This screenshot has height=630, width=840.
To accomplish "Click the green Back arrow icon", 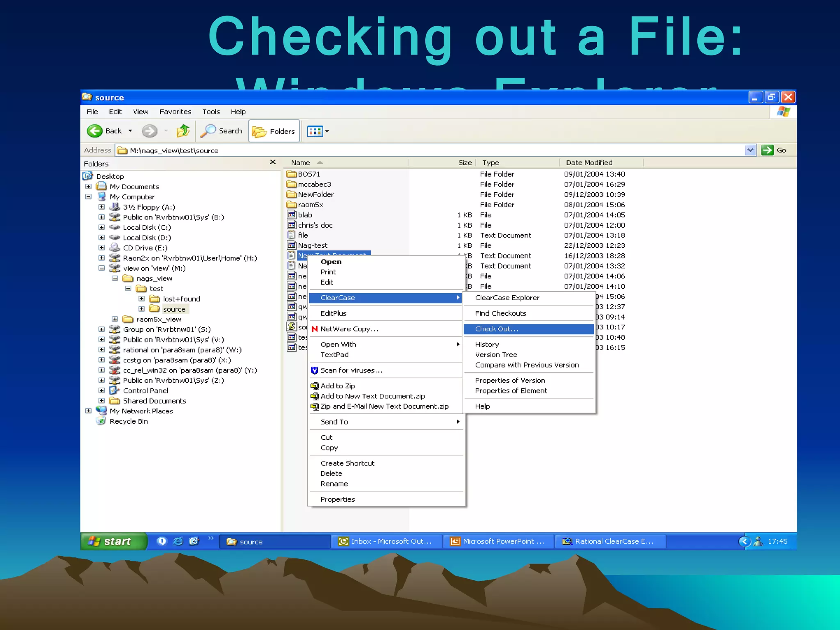I will pyautogui.click(x=95, y=131).
